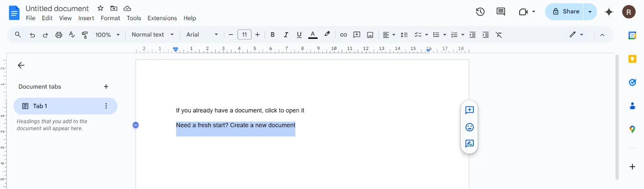The width and height of the screenshot is (644, 189).
Task: Insert a link
Action: [x=343, y=35]
